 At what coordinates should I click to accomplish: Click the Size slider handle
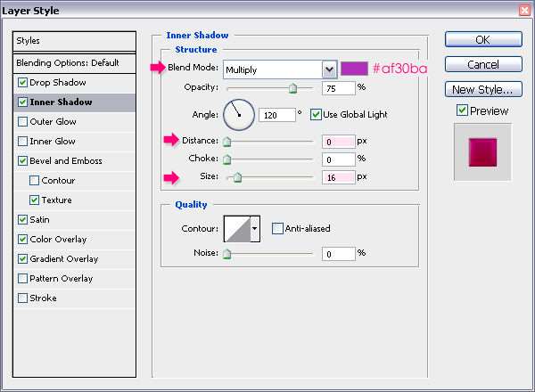237,177
